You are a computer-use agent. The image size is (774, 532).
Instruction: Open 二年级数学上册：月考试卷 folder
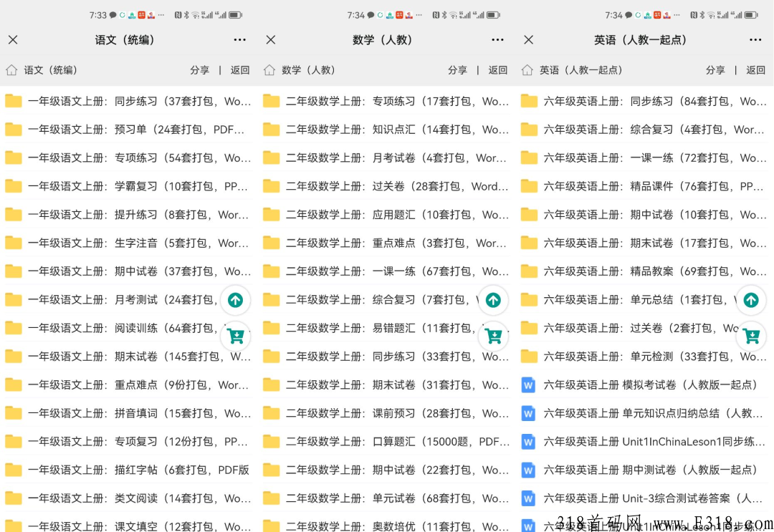pos(386,158)
